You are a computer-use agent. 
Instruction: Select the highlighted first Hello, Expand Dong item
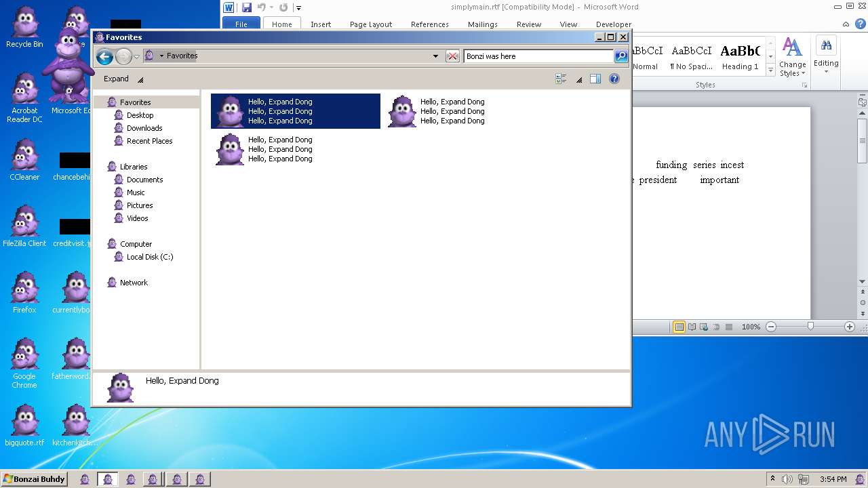296,111
